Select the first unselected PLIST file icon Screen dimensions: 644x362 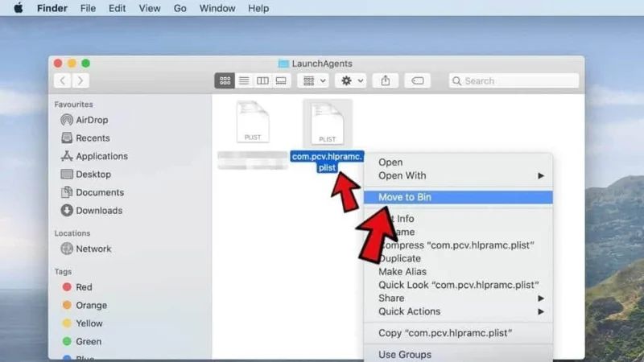[253, 122]
